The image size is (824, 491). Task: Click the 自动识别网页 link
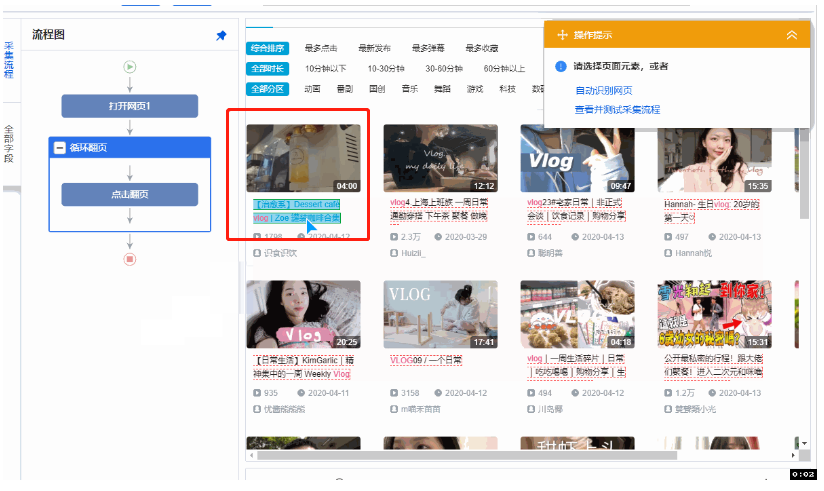tap(604, 90)
